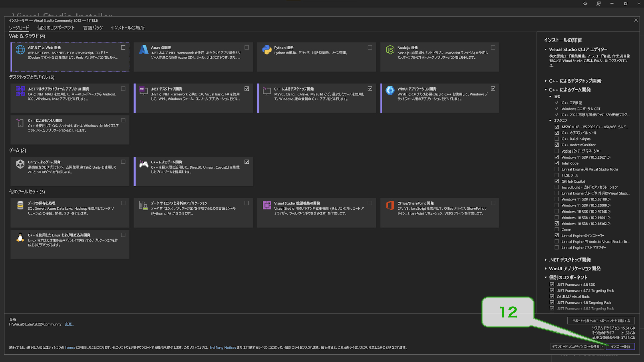This screenshot has width=644, height=362.
Task: Uncheck Windows 11 SDK (10.0.22621.0)
Action: (557, 157)
